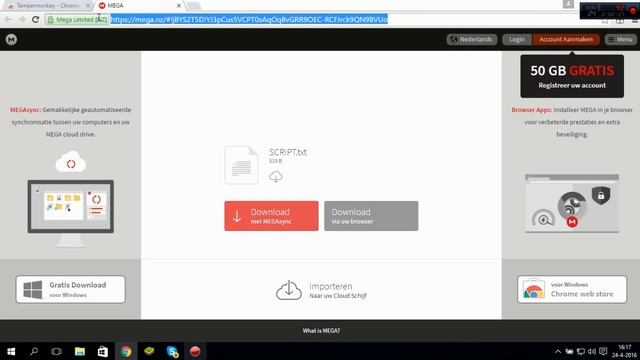Screen dimensions: 640x360
Task: Click the browser apps illustration
Action: [x=572, y=204]
